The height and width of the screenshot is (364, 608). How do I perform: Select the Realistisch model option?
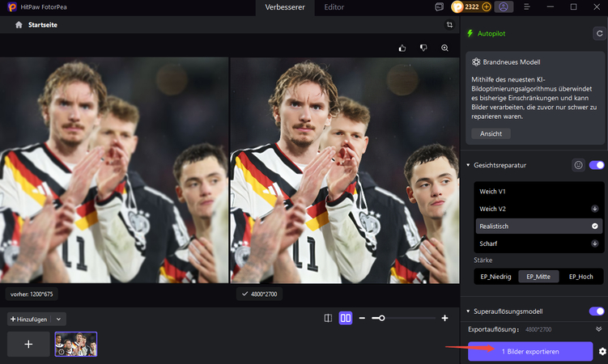[x=538, y=226]
